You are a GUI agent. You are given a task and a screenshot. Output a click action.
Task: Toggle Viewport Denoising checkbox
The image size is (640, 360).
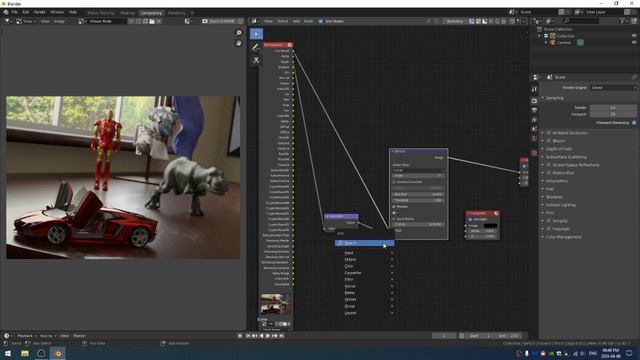tap(634, 122)
